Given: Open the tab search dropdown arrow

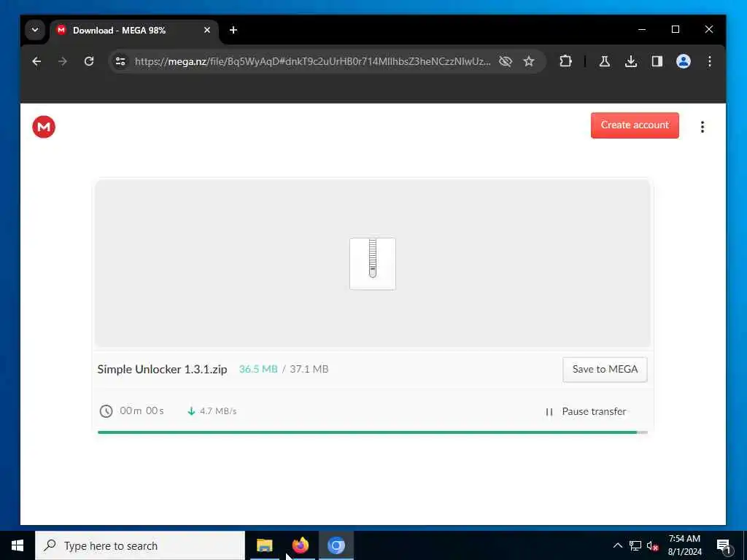Looking at the screenshot, I should tap(35, 30).
